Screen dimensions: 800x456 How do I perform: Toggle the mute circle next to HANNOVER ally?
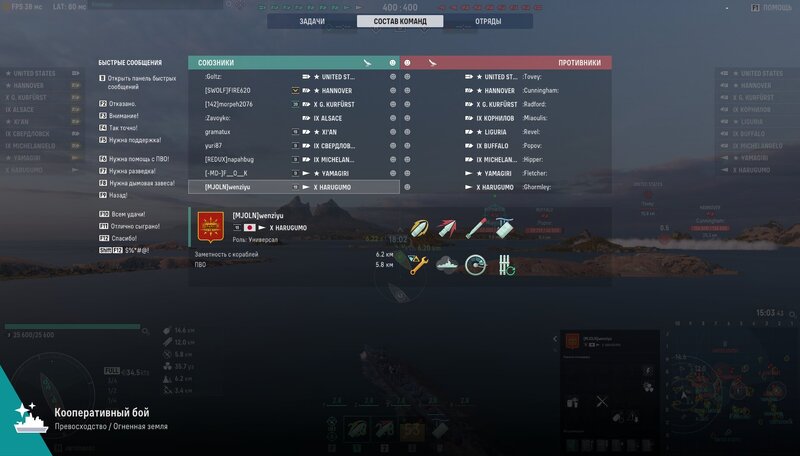(x=393, y=90)
